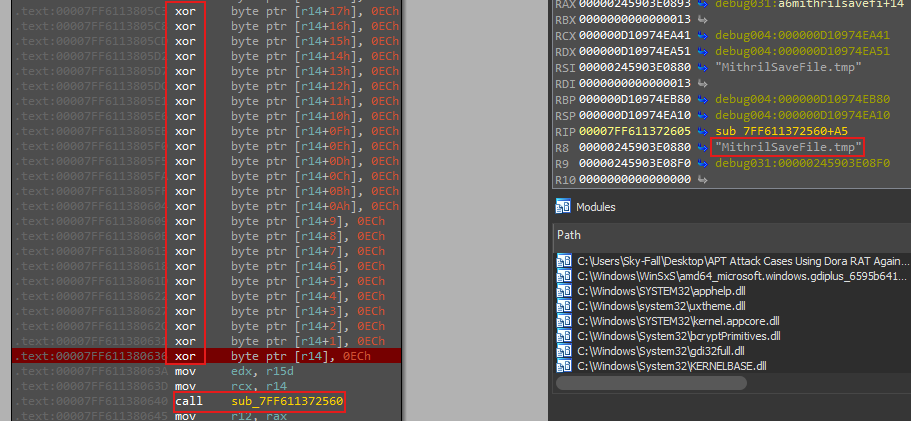Click the RDX reference debug004:000000D10974EA51
Screen dimensions: 911x421
(x=785, y=50)
